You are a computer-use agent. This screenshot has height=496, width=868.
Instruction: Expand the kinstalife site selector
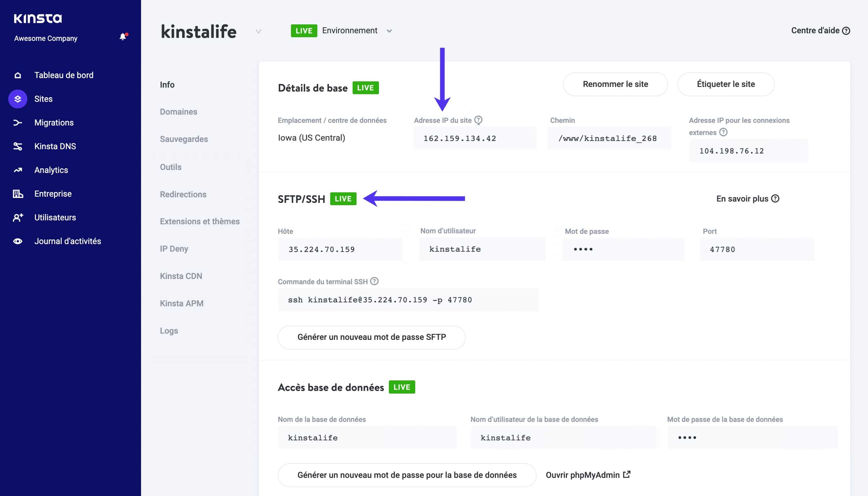point(258,31)
